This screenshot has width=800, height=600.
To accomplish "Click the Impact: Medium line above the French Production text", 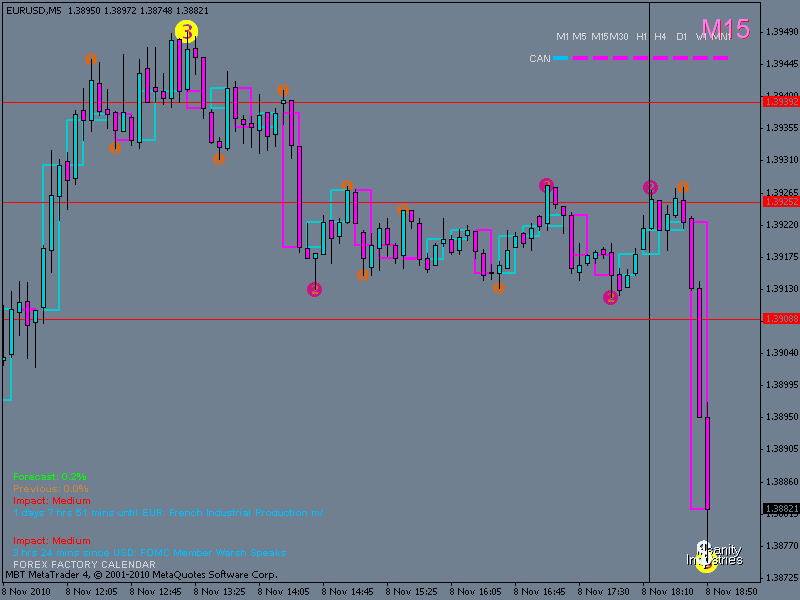I will tap(52, 501).
